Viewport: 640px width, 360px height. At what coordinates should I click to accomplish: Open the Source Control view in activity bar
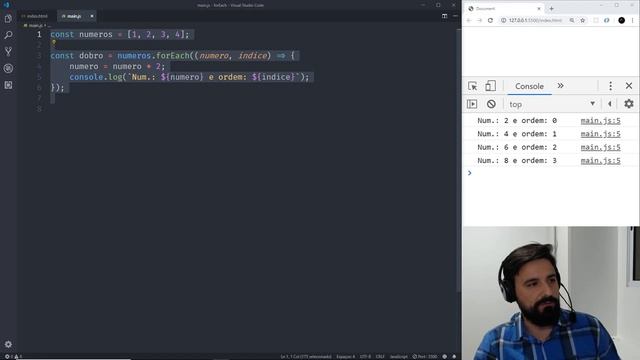8,52
